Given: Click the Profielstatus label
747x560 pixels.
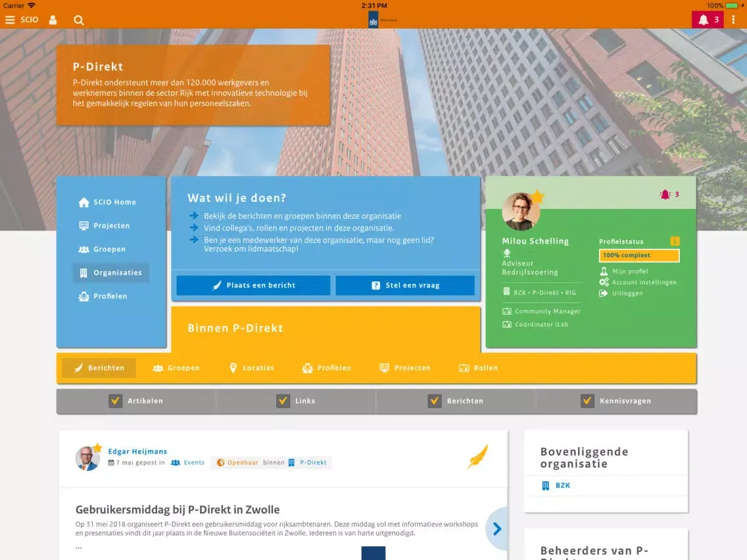Looking at the screenshot, I should coord(621,241).
